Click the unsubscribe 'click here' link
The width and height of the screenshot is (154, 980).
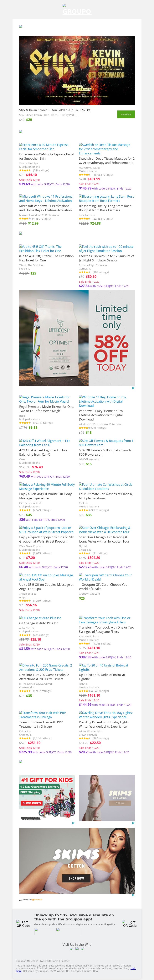133,968
